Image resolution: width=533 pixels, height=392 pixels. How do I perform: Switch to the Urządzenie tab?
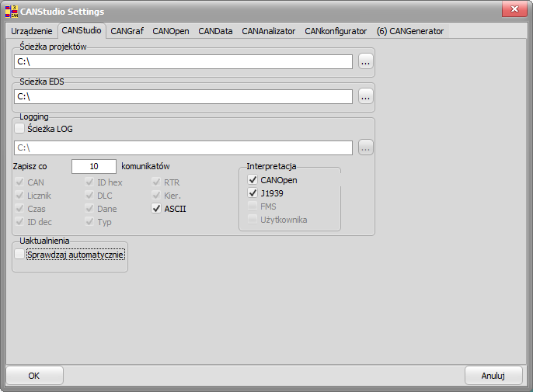[32, 31]
